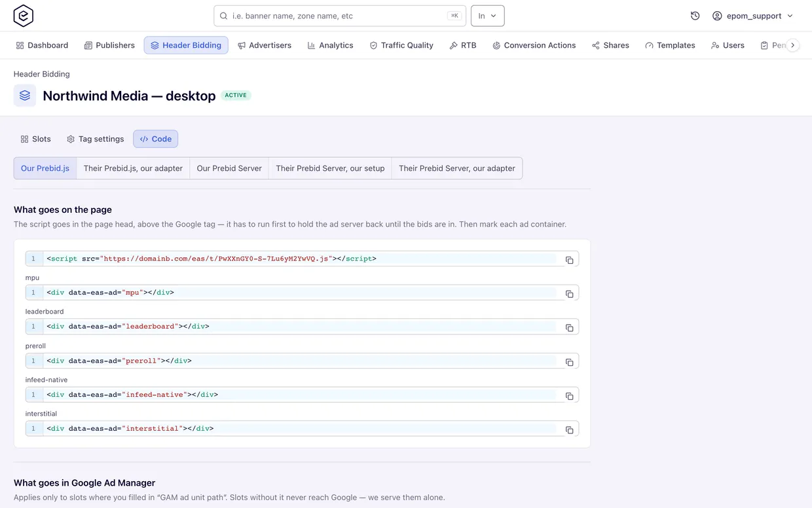The image size is (812, 508).
Task: Open Advertisers section
Action: click(x=265, y=45)
